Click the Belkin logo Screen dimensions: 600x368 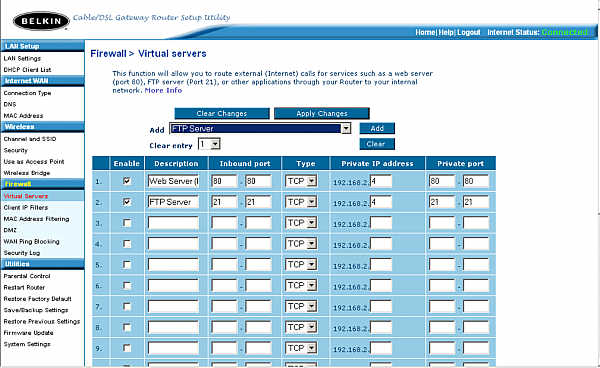click(x=41, y=21)
